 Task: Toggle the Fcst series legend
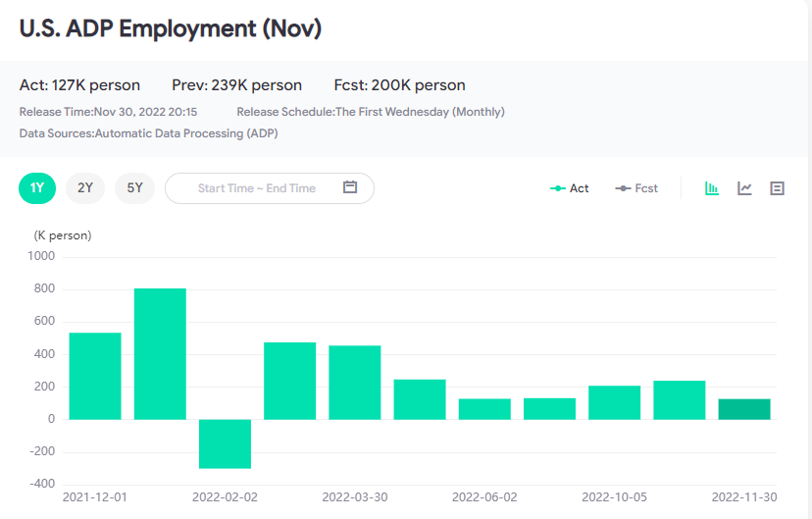pos(636,188)
